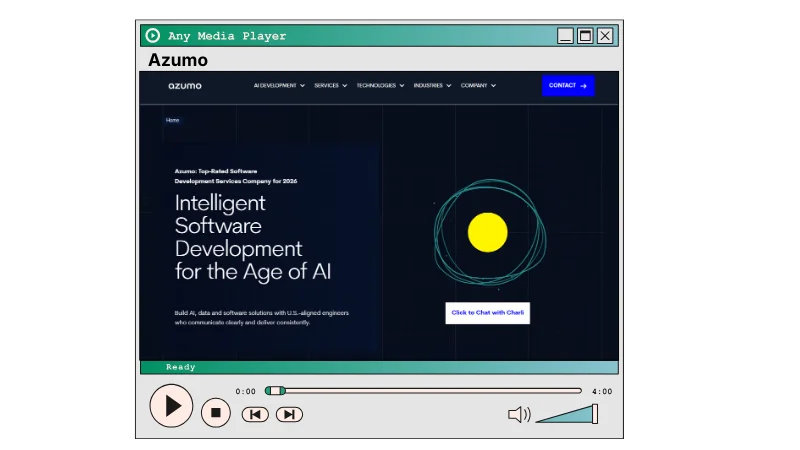The width and height of the screenshot is (800, 450).
Task: Click the Intelligent Software Development headline
Action: pyautogui.click(x=252, y=236)
